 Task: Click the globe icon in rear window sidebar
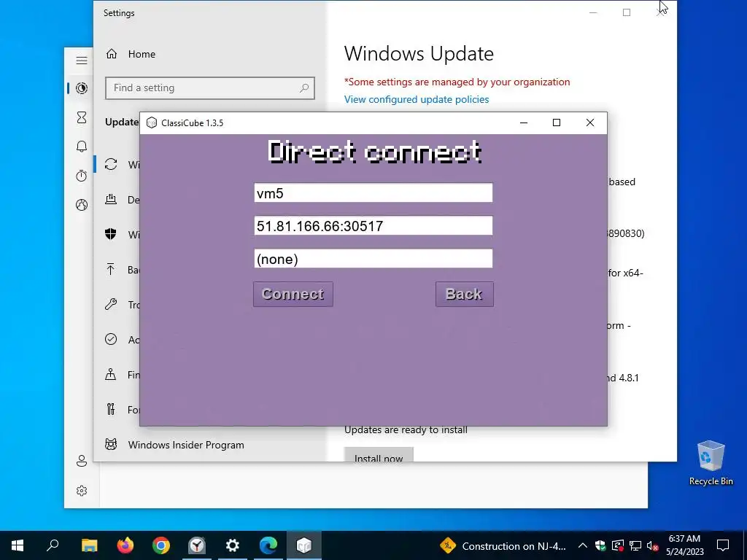82,205
